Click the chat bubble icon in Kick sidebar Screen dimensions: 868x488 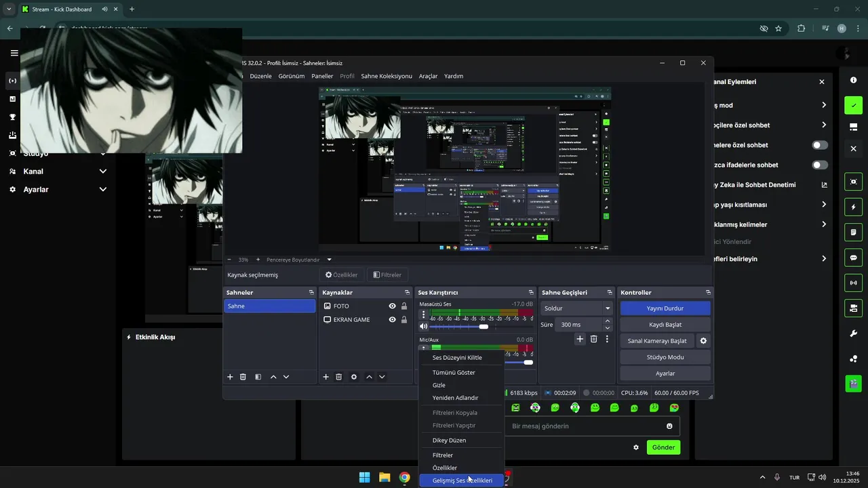coord(853,258)
